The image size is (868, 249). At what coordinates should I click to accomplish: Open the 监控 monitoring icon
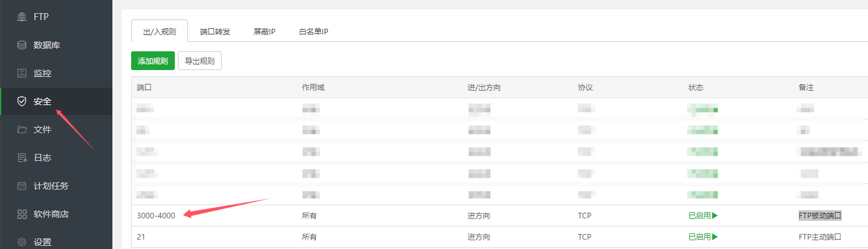22,73
